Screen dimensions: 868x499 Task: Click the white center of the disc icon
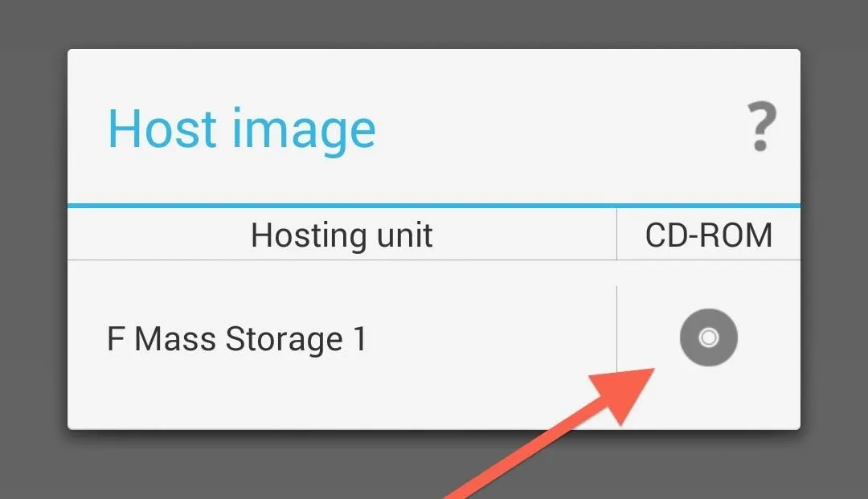(709, 337)
